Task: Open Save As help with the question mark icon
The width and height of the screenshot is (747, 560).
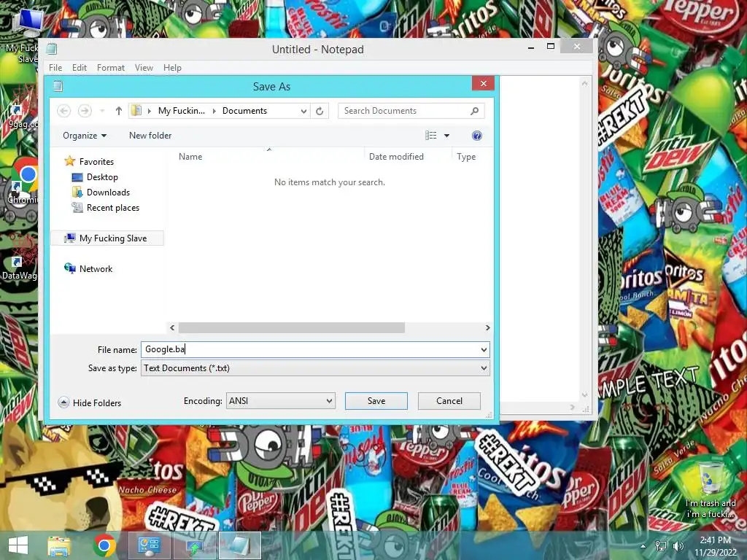Action: coord(477,136)
